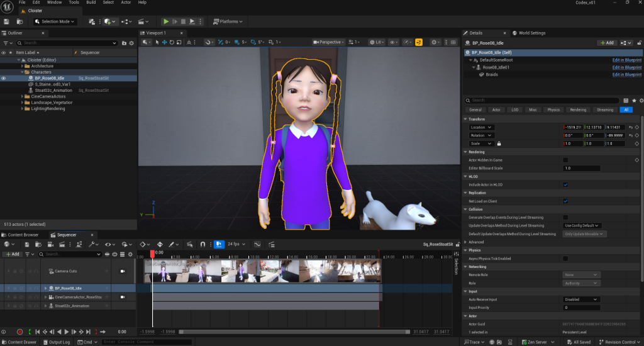644x346 pixels.
Task: Click the Sequencer timeline horizontal scrollbar
Action: coord(296,332)
